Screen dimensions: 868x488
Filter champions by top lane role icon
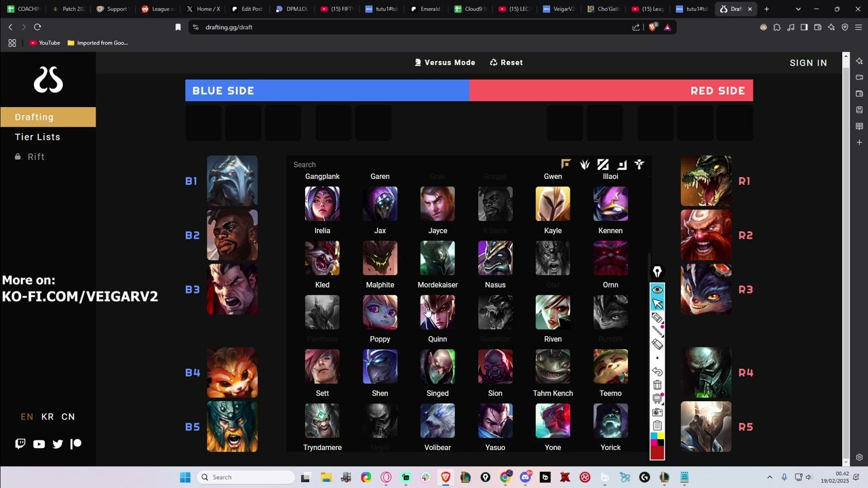[566, 164]
